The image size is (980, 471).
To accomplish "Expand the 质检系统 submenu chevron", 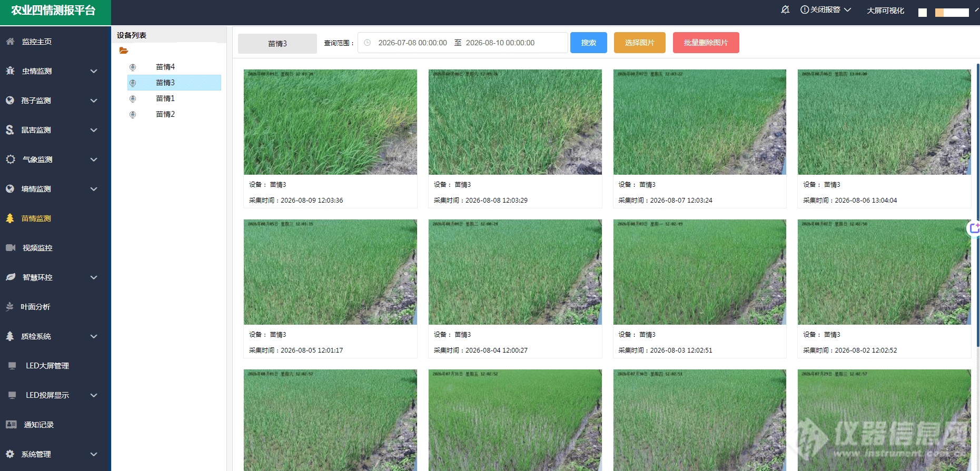I will [94, 336].
